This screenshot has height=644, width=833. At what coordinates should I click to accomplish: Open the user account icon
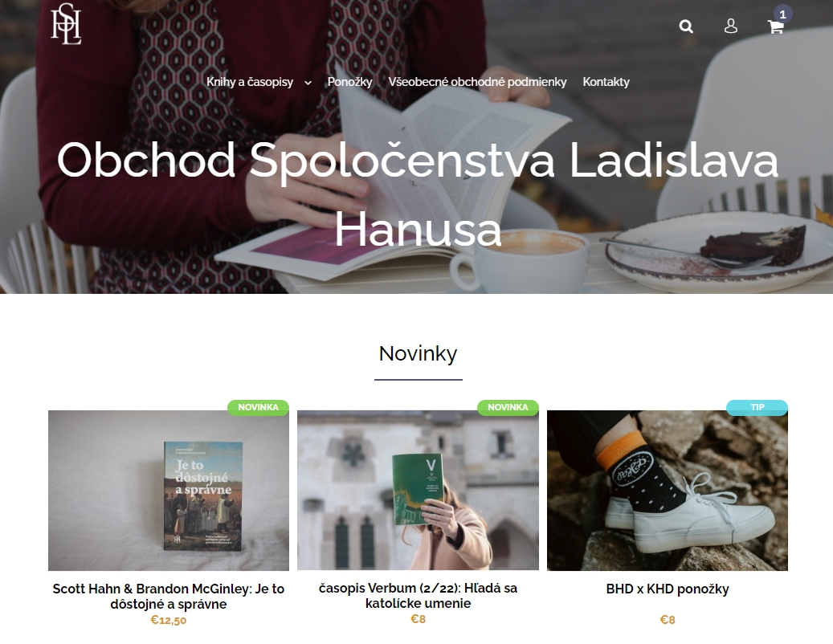tap(731, 26)
